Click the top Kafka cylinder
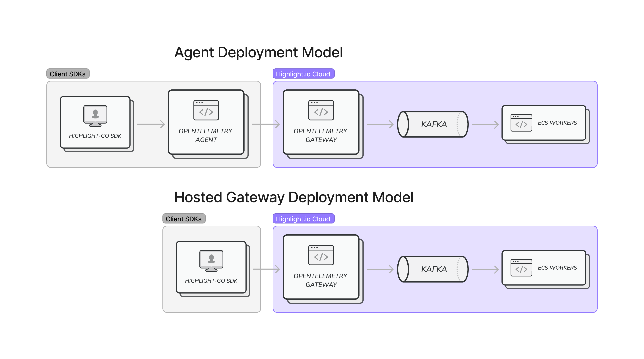The image size is (644, 359). click(x=433, y=124)
